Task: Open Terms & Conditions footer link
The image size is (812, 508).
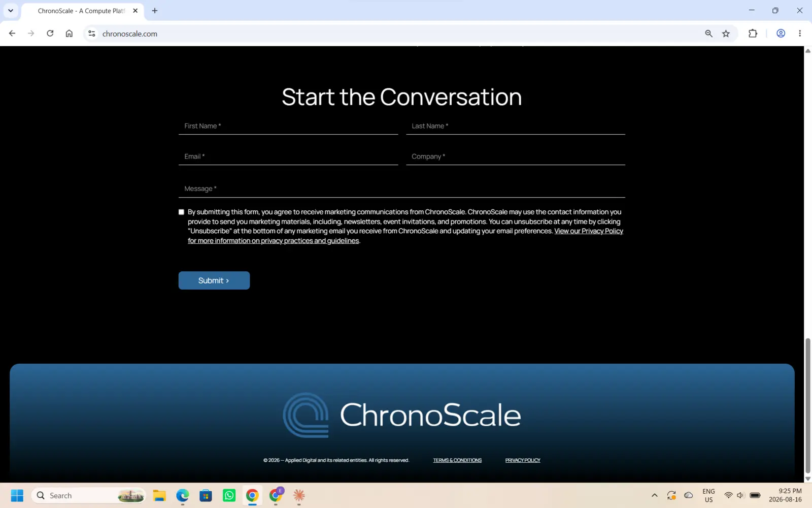Action: [x=457, y=460]
